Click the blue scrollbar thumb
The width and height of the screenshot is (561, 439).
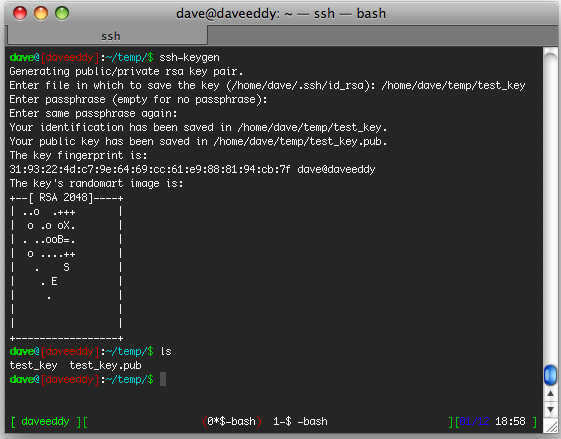click(x=550, y=375)
